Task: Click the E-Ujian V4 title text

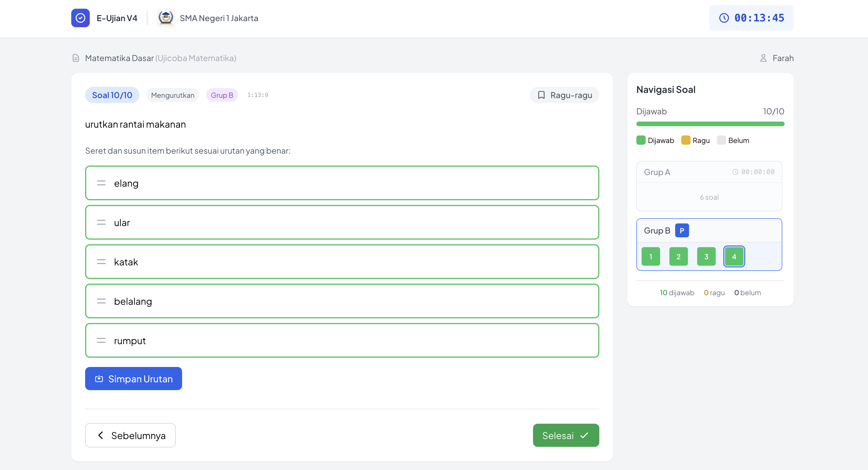Action: point(117,18)
